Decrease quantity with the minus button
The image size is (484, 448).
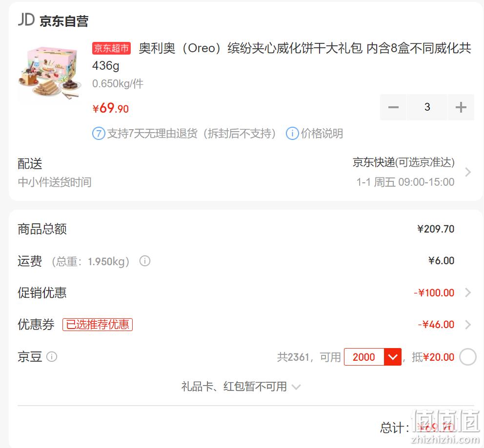[x=393, y=107]
